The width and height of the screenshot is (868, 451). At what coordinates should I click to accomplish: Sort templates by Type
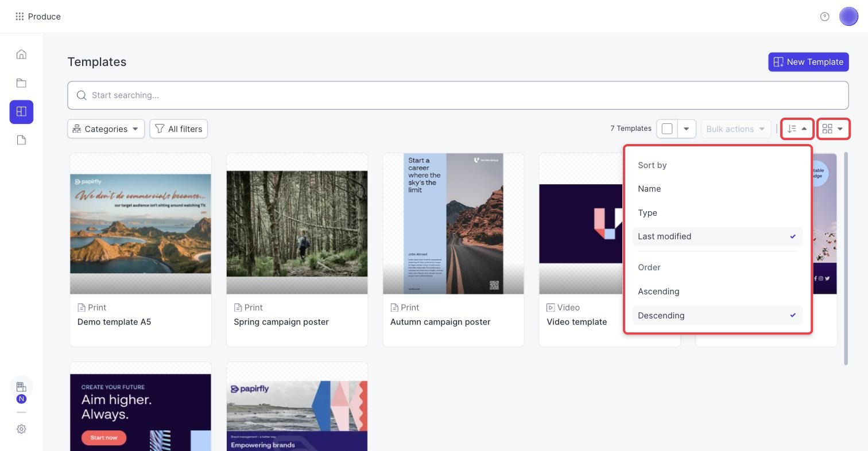718,213
